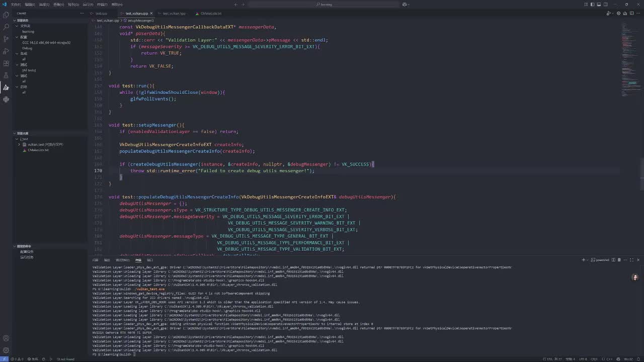Viewport: 644px width, 362px height.
Task: Select the CMake view in the activity bar
Action: [6, 87]
